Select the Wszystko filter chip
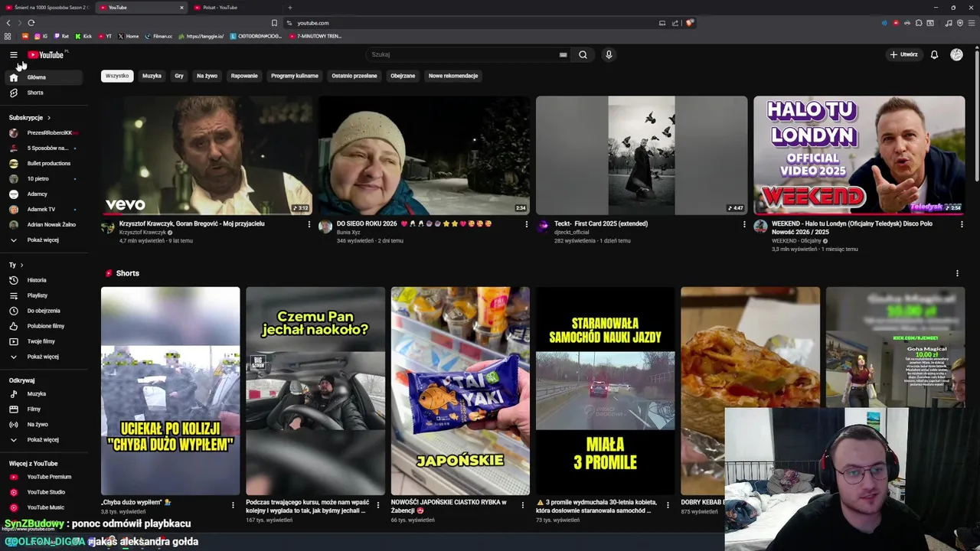Viewport: 980px width, 551px height. tap(117, 76)
